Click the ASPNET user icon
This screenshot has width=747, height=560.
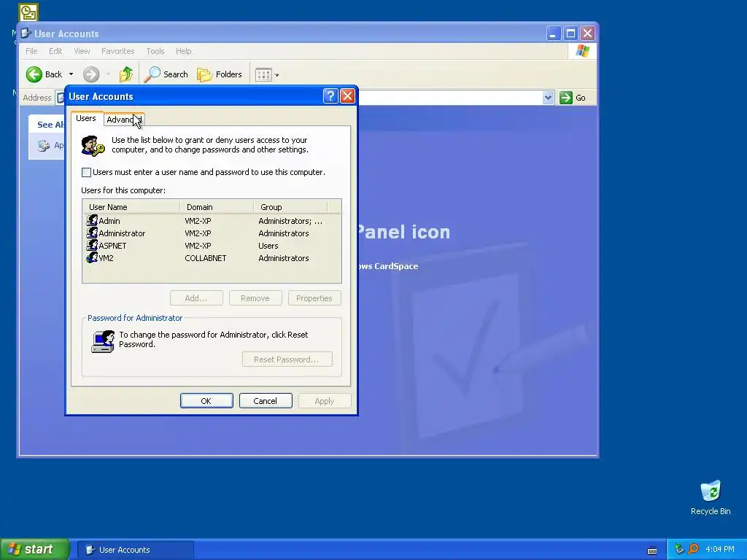click(92, 245)
